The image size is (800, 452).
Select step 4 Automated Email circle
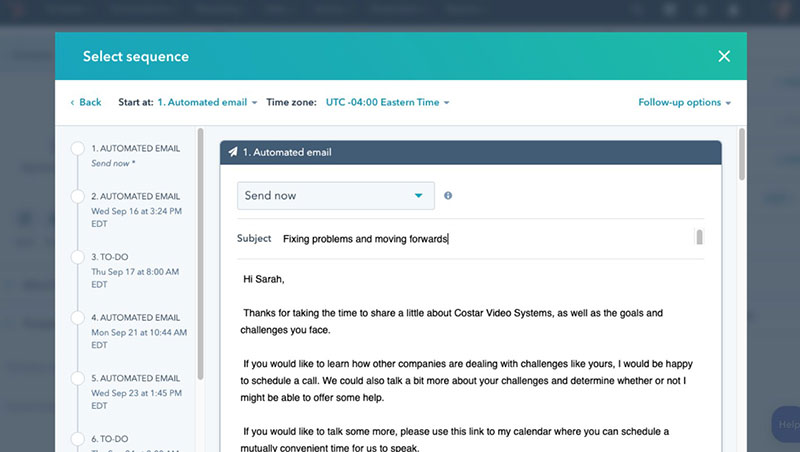(78, 317)
